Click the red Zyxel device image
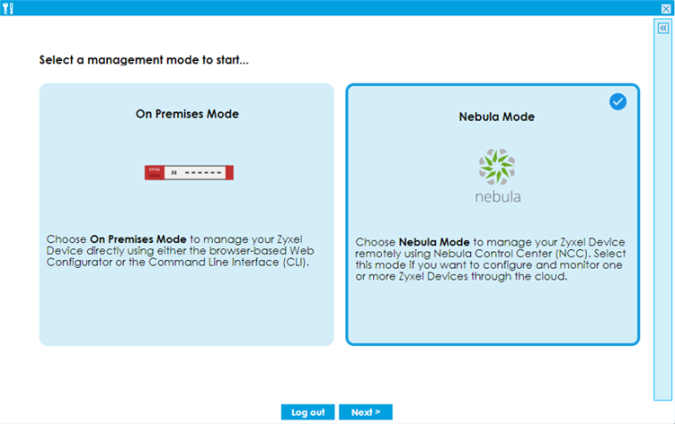 click(188, 173)
